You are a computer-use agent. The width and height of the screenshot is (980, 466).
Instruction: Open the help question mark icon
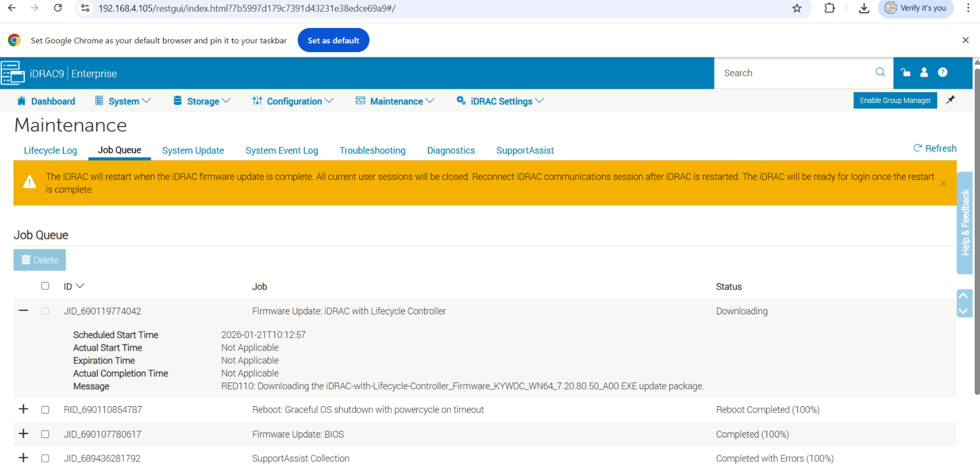(x=943, y=72)
